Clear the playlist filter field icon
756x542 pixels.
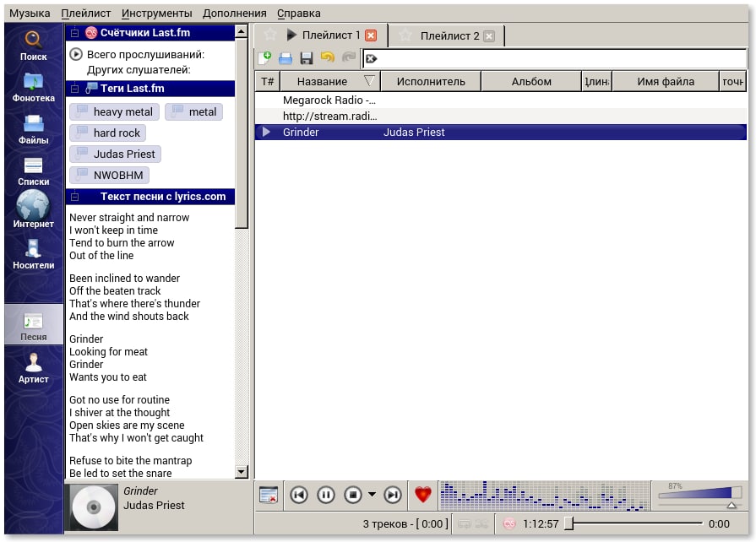(x=372, y=59)
